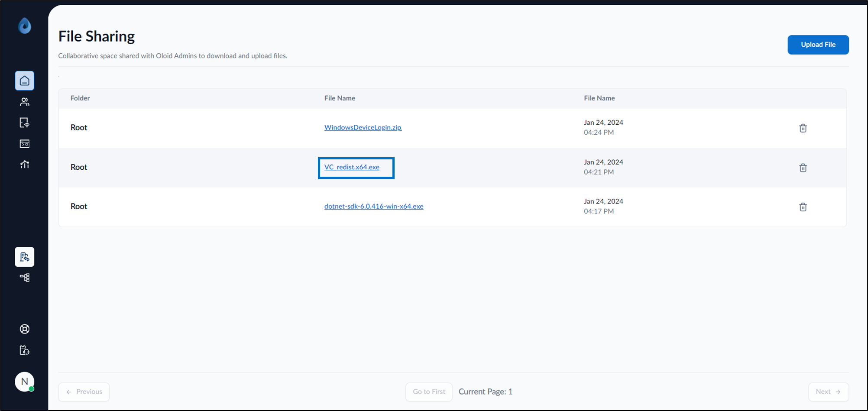Click the 04:24 PM timestamp

coord(599,133)
